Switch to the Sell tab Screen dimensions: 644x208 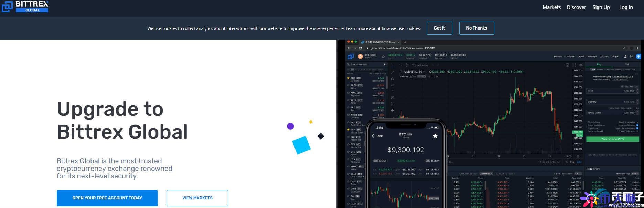click(627, 65)
